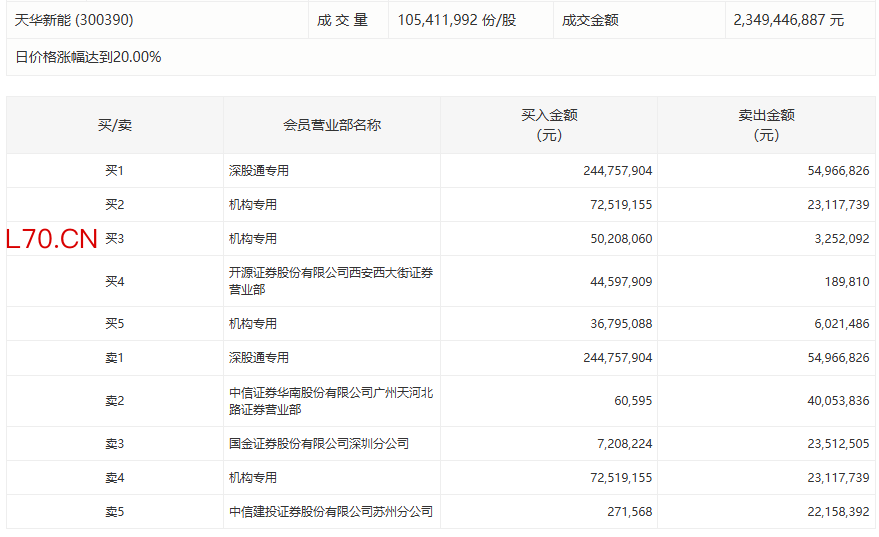Click the 买5 row 机构专用 cell

[x=253, y=324]
